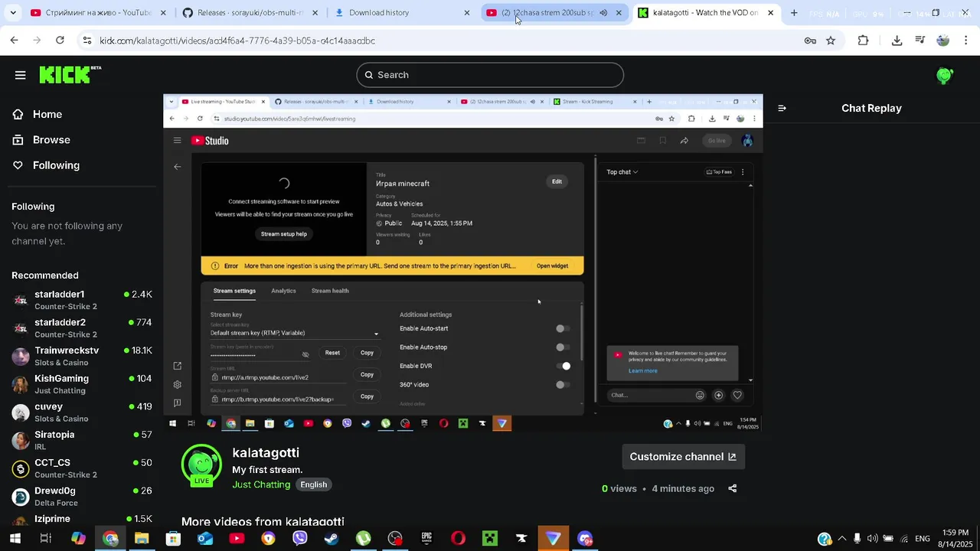Open recommended channel cuvey

pos(81,412)
